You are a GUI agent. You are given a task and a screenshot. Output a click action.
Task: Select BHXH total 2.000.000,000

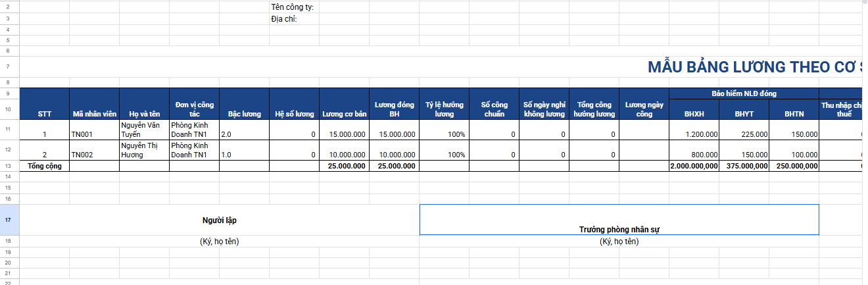694,166
